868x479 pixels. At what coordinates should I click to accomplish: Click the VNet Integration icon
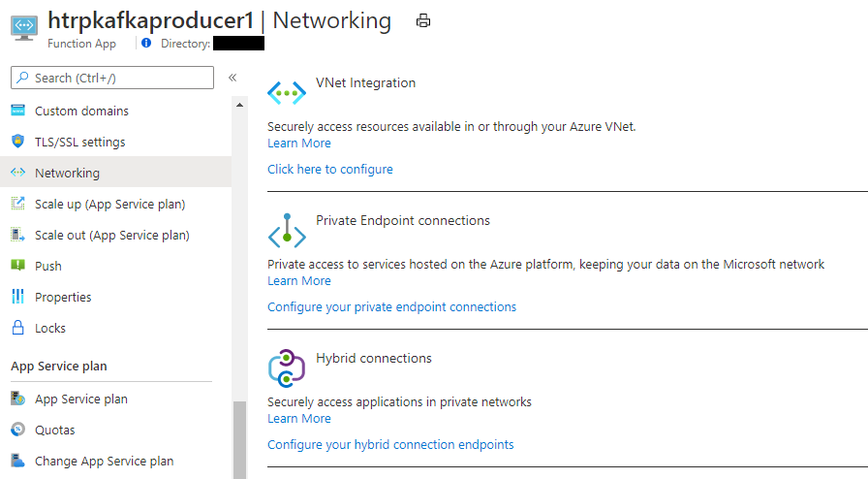click(x=287, y=93)
